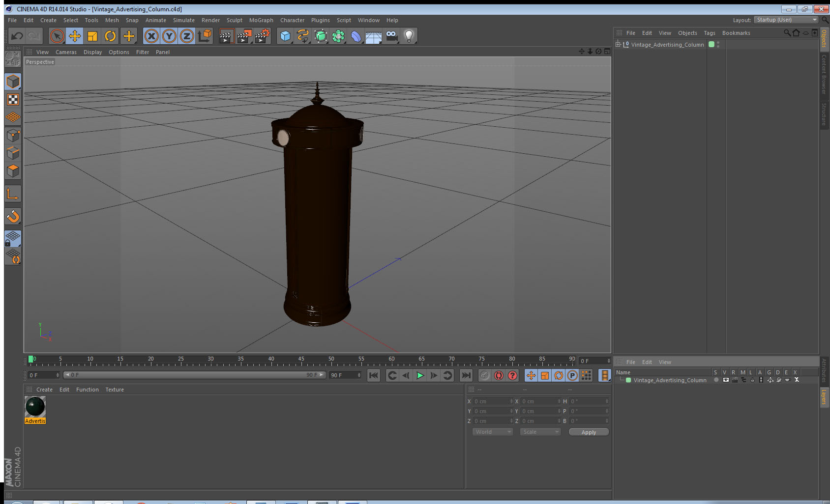Toggle locked workplane

coord(13,238)
